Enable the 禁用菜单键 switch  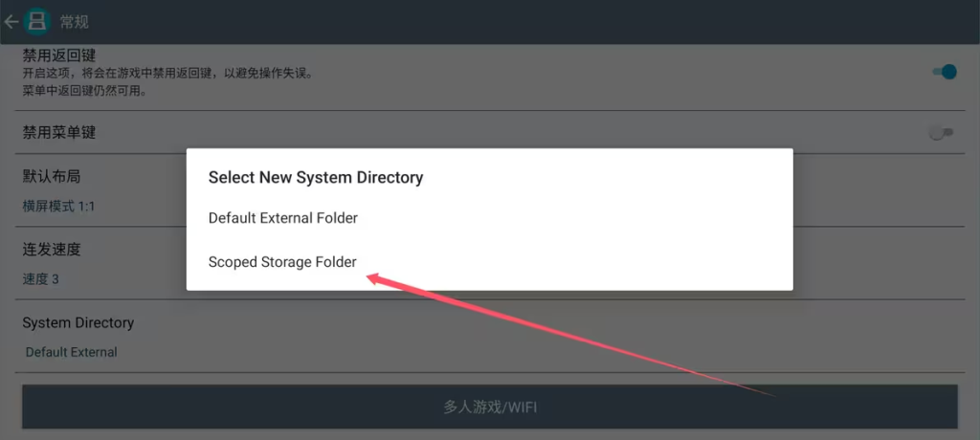942,133
